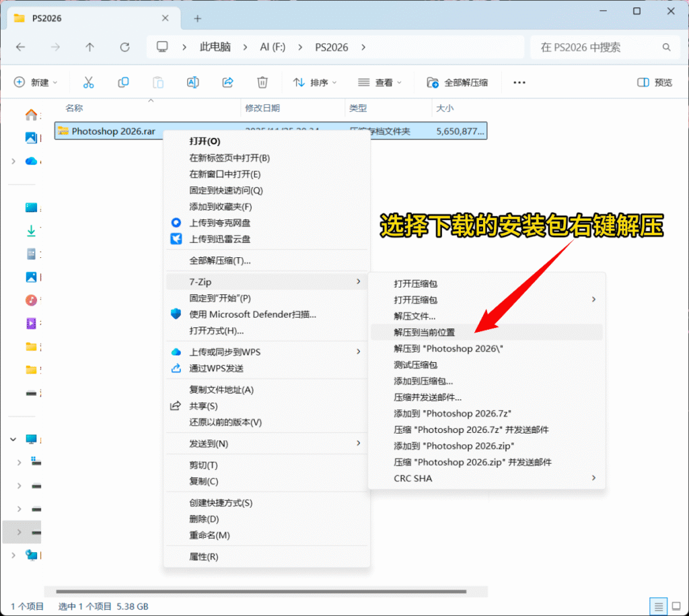This screenshot has width=689, height=616.
Task: Click the Copy icon in toolbar
Action: click(x=123, y=82)
